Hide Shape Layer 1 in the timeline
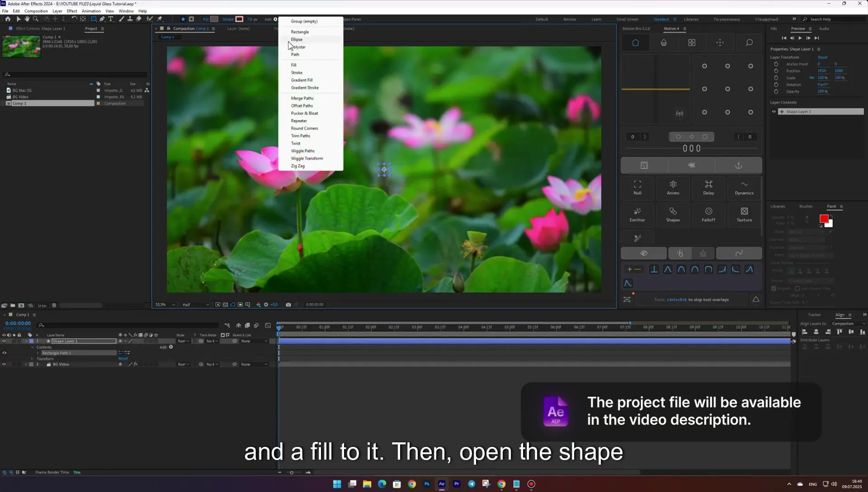 (x=4, y=341)
